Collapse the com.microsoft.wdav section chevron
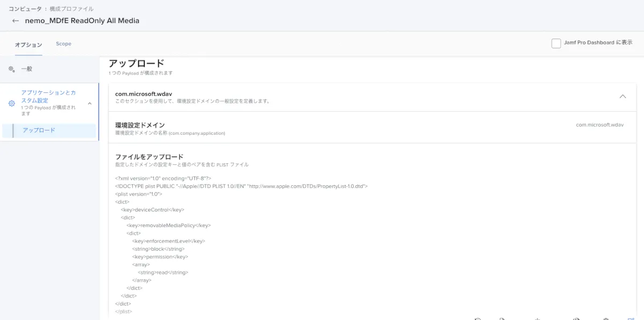This screenshot has width=644, height=320. click(x=623, y=97)
